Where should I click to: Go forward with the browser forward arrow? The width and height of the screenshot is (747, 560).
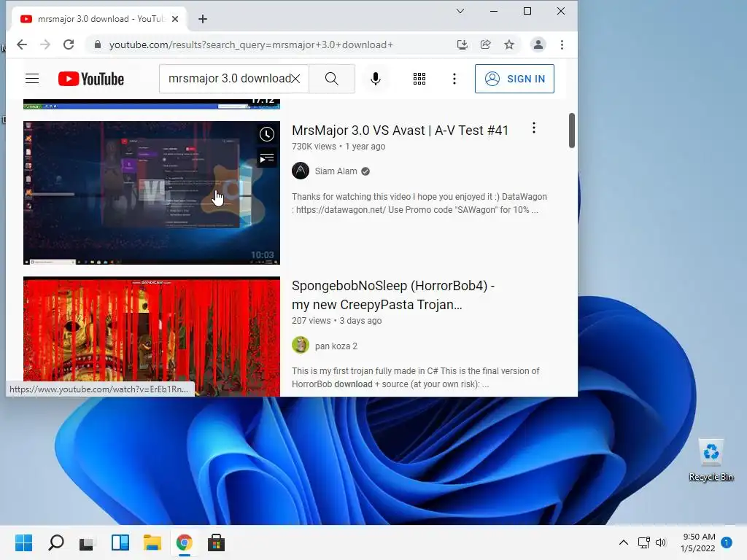click(x=45, y=44)
